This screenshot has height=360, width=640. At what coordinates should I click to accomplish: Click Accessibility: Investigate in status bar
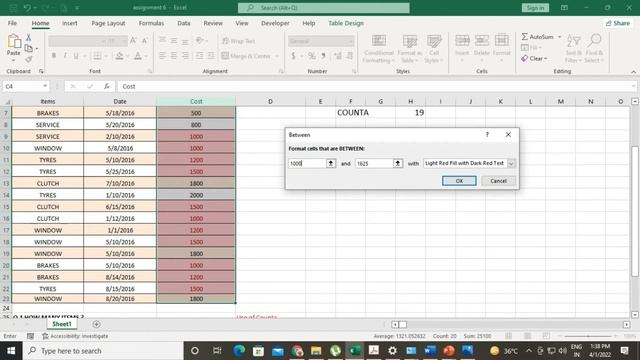[75, 336]
